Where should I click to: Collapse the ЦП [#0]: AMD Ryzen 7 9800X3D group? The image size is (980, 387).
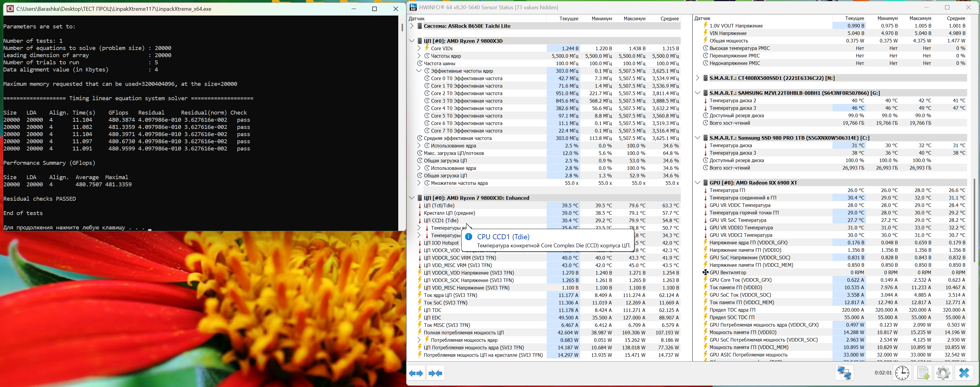pyautogui.click(x=412, y=41)
